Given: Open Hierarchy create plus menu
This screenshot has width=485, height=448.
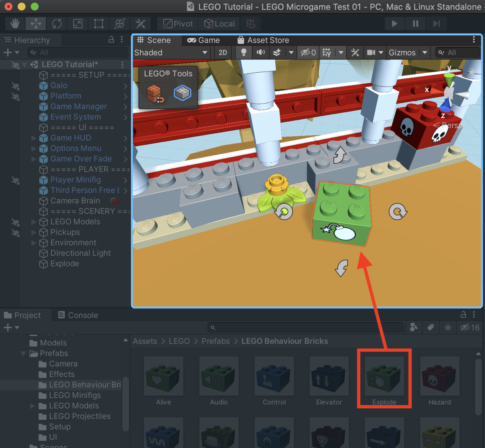Looking at the screenshot, I should [11, 53].
